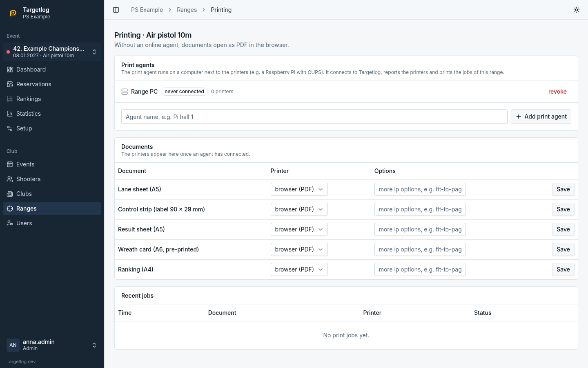588x368 pixels.
Task: Click the Dashboard grid icon
Action: [x=10, y=70]
